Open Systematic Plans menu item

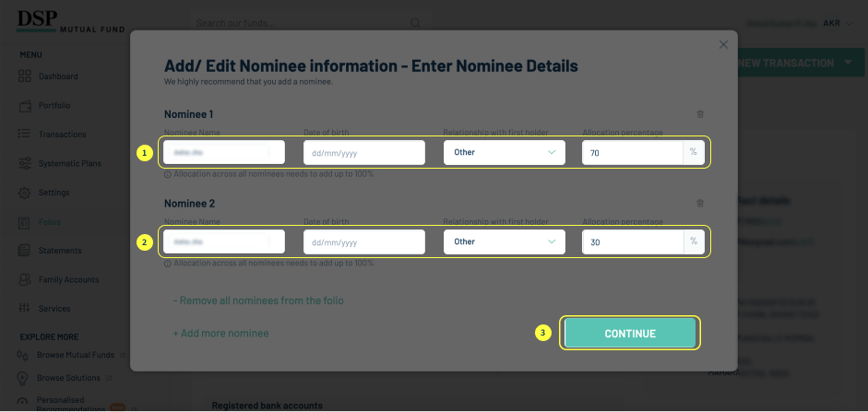(x=69, y=164)
